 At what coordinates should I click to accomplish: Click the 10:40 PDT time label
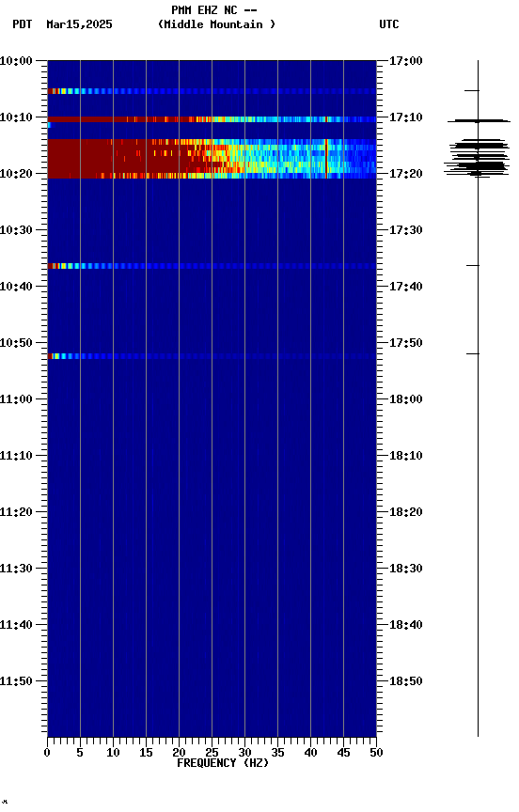[16, 287]
